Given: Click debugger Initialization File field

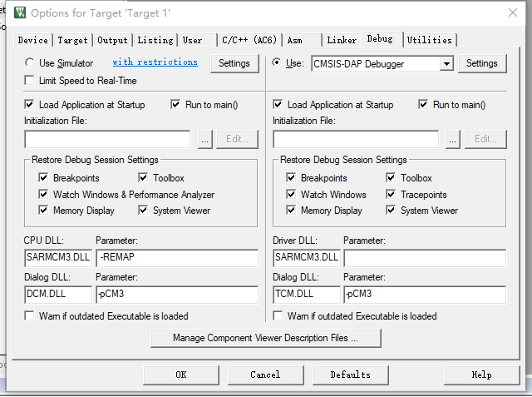Looking at the screenshot, I should tap(356, 139).
